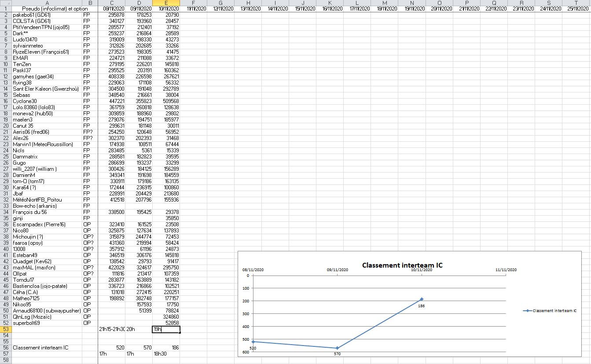Viewport: 591px width, 364px height.
Task: Click the chart data point labeled 186
Action: [x=422, y=299]
